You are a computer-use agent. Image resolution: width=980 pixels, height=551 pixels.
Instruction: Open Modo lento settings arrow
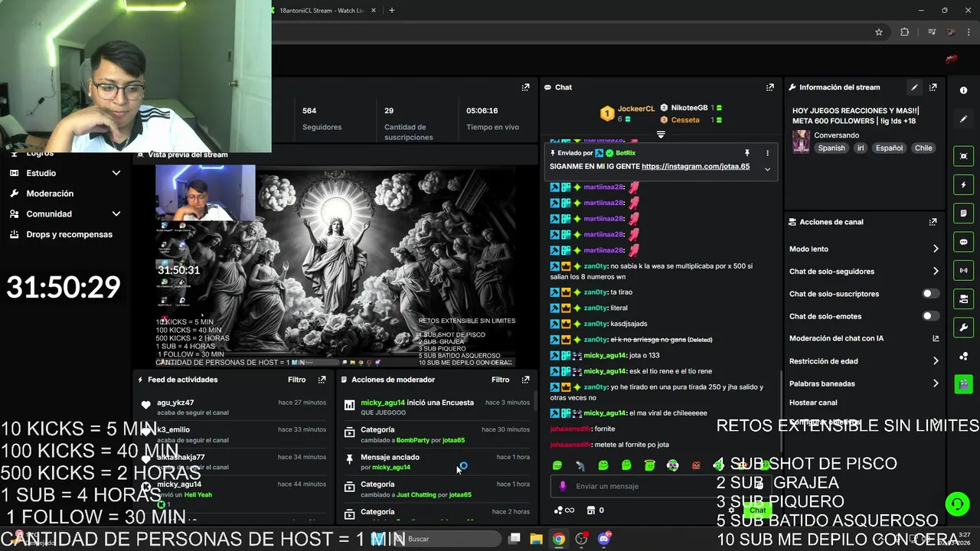point(935,249)
